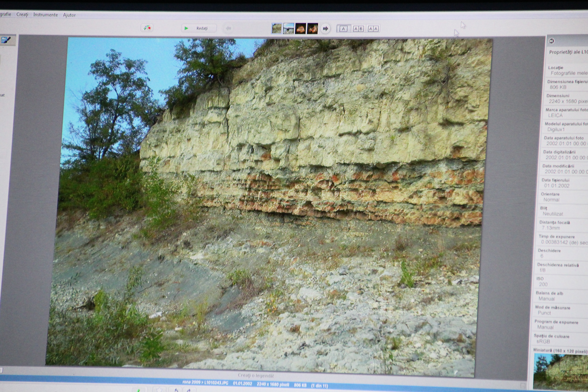
Task: Switch to single 'A' view mode
Action: pyautogui.click(x=343, y=29)
